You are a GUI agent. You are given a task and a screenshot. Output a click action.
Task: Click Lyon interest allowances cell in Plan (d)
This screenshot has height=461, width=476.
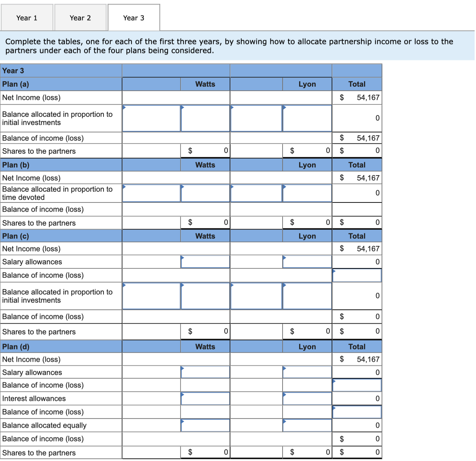(307, 398)
